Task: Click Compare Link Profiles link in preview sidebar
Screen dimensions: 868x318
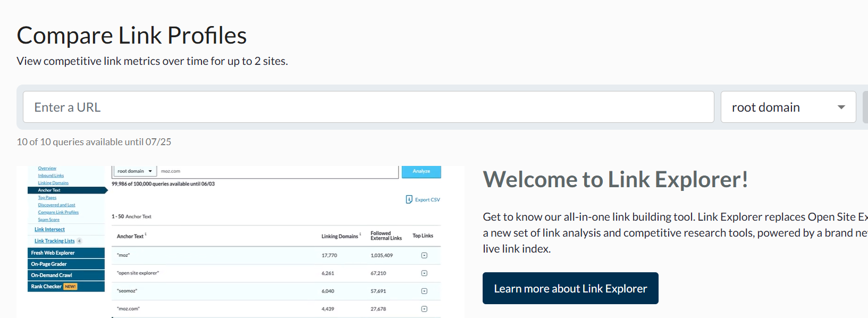Action: [x=58, y=212]
